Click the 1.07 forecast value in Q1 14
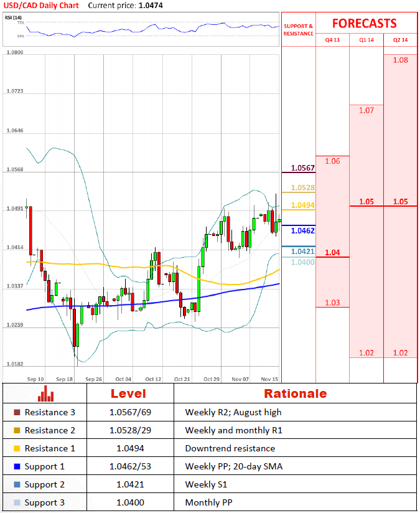Image resolution: width=420 pixels, height=513 pixels. coord(366,110)
